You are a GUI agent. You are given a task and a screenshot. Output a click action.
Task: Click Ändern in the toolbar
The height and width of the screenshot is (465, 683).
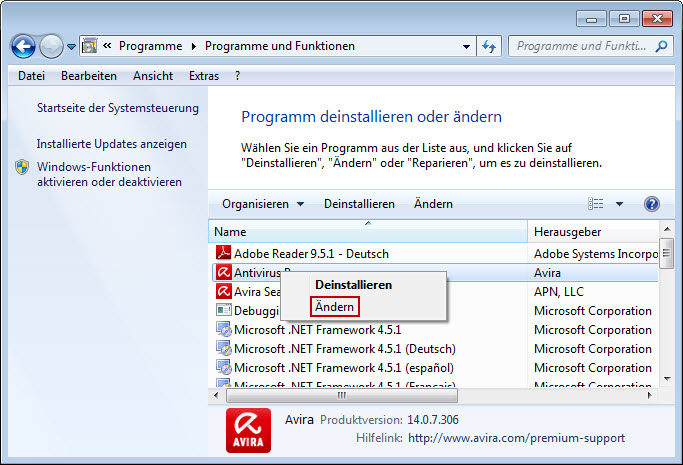[x=433, y=204]
